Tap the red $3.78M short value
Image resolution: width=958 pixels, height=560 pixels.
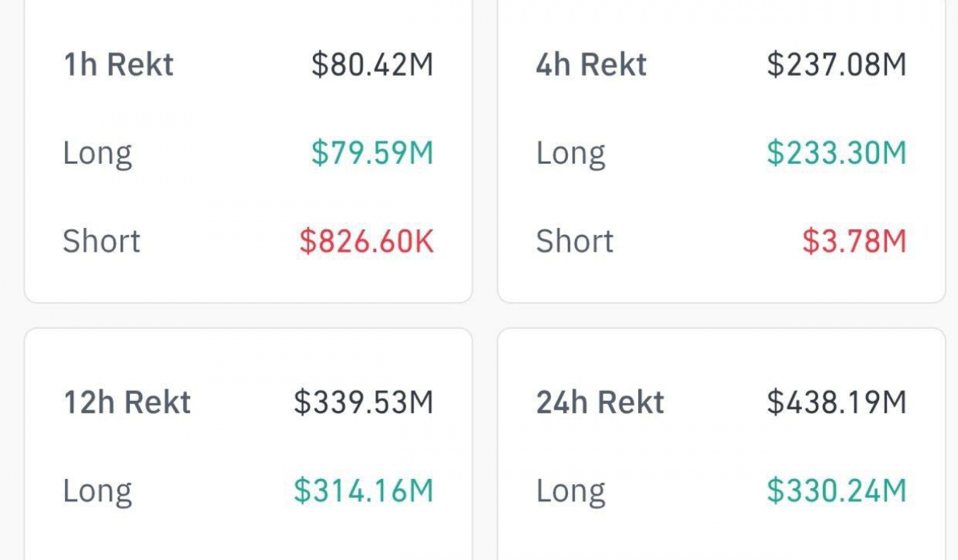tap(854, 241)
